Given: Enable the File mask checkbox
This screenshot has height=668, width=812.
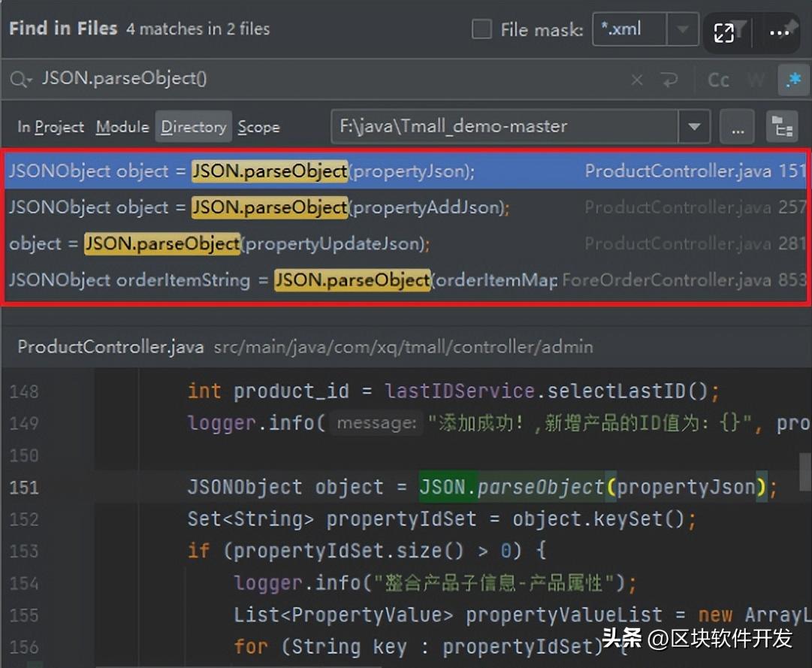Looking at the screenshot, I should pyautogui.click(x=481, y=30).
